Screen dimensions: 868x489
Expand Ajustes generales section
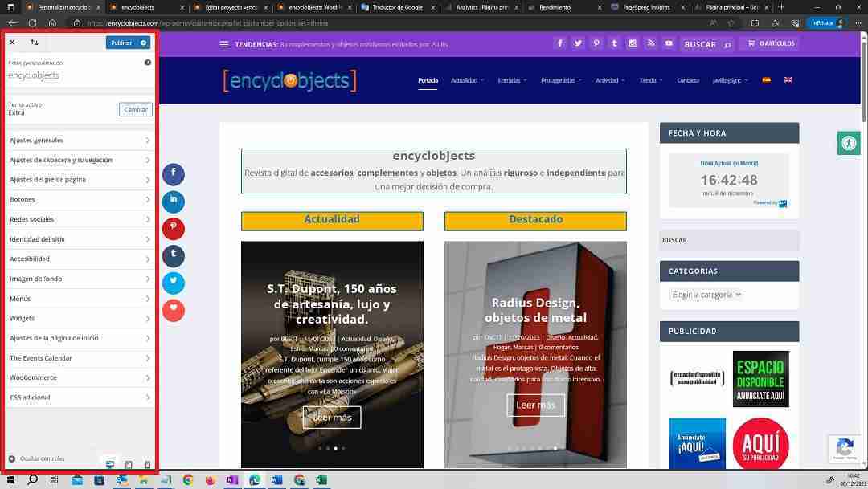[x=80, y=141]
